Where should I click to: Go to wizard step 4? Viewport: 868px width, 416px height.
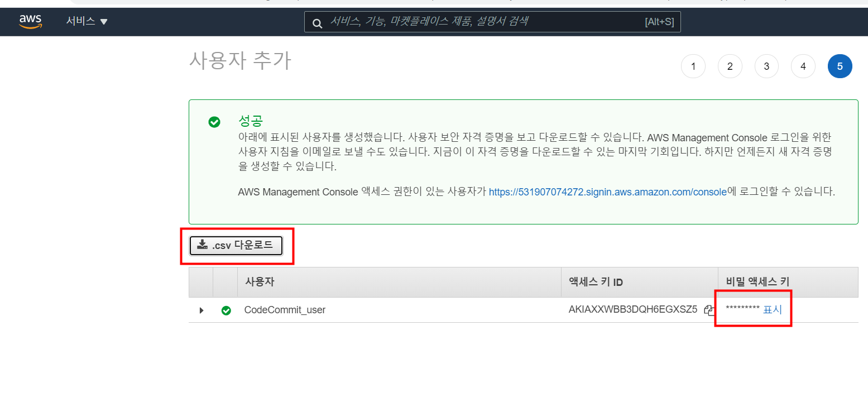coord(803,66)
